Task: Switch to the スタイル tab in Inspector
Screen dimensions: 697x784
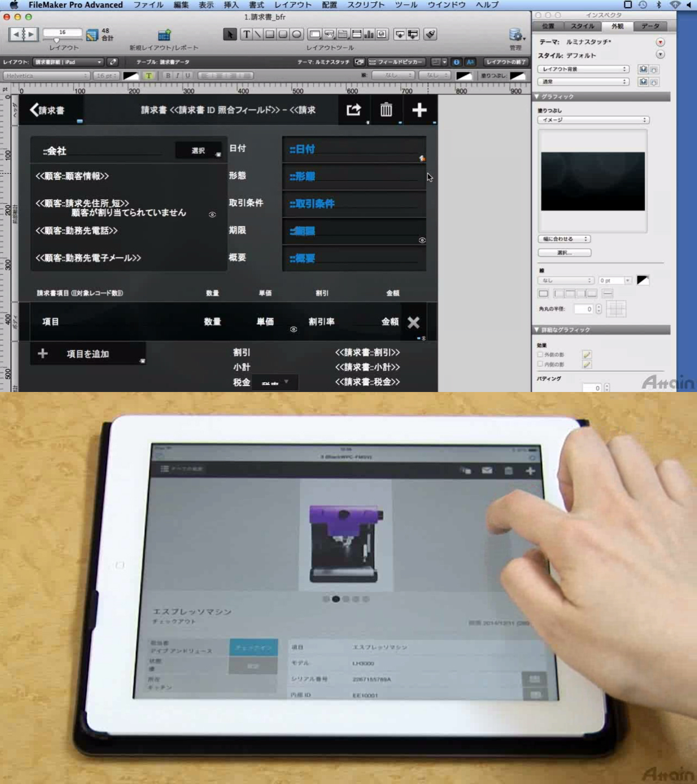Action: point(583,26)
